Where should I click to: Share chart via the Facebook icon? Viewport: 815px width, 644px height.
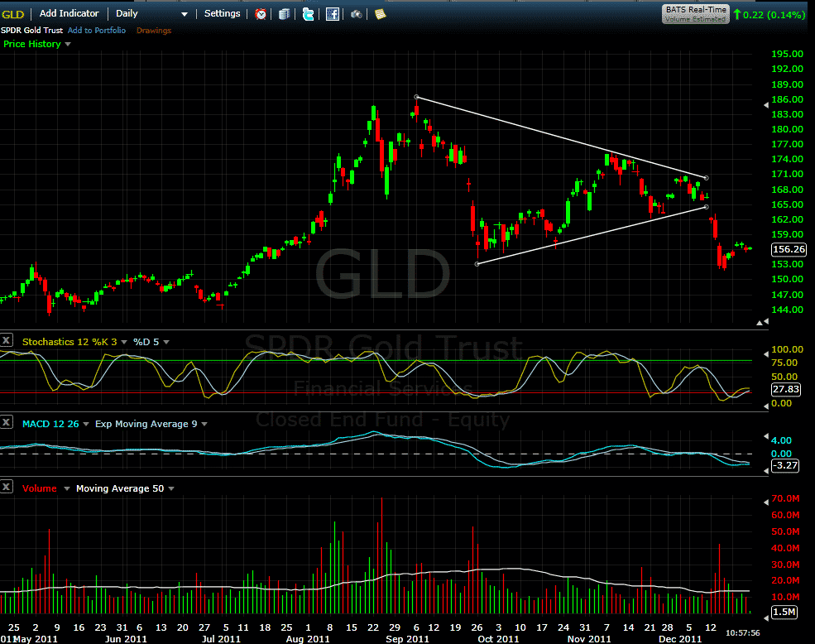click(x=332, y=14)
